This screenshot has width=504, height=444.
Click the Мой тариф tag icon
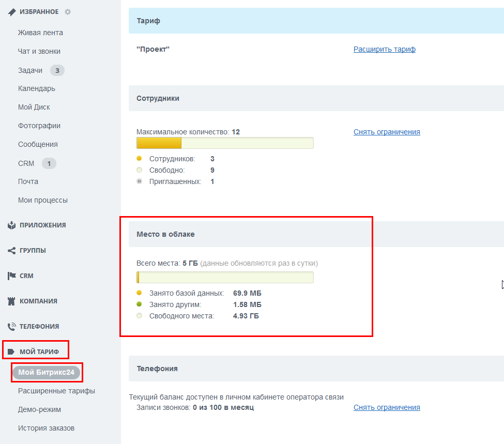coord(11,351)
